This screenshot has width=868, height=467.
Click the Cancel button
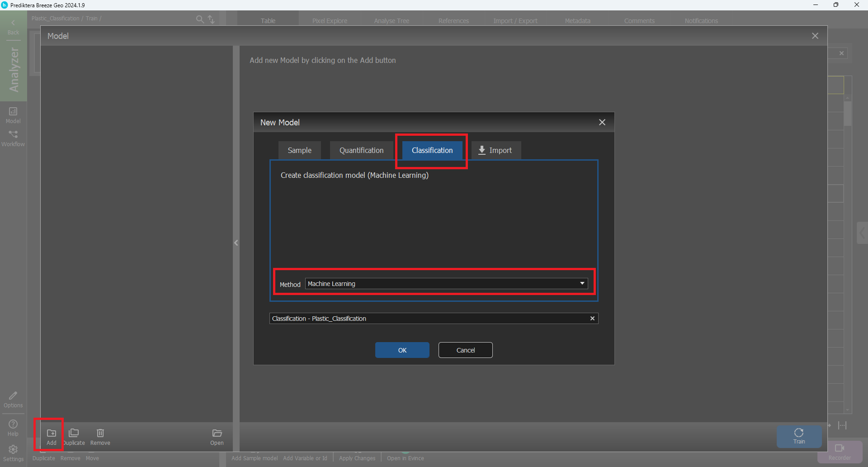click(x=465, y=350)
